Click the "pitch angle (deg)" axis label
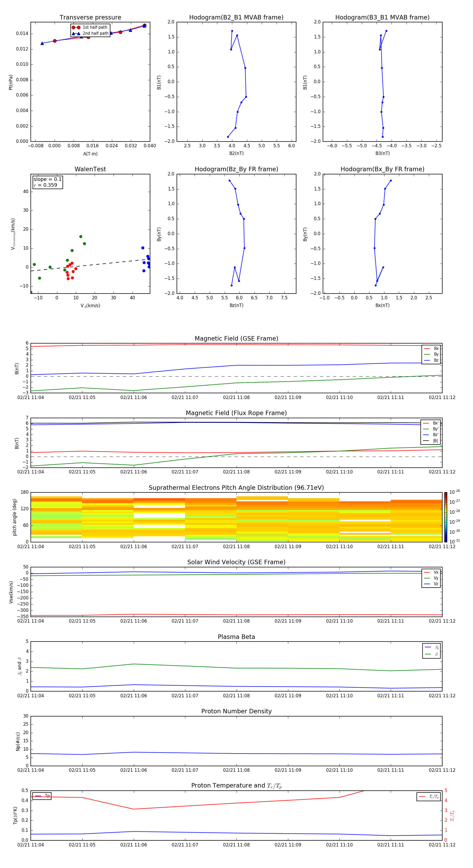Viewport: 473px width, 868px height. coord(14,517)
